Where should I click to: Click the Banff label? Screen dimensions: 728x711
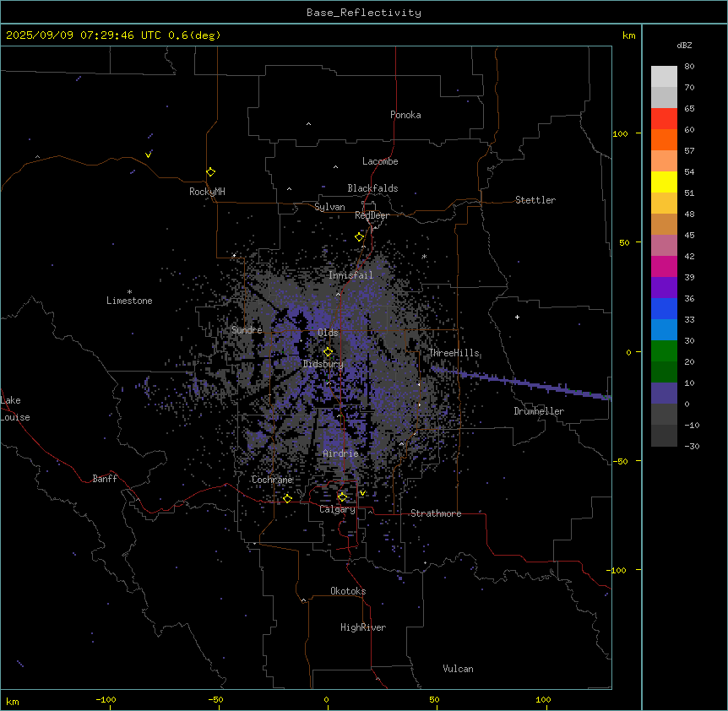(x=105, y=479)
